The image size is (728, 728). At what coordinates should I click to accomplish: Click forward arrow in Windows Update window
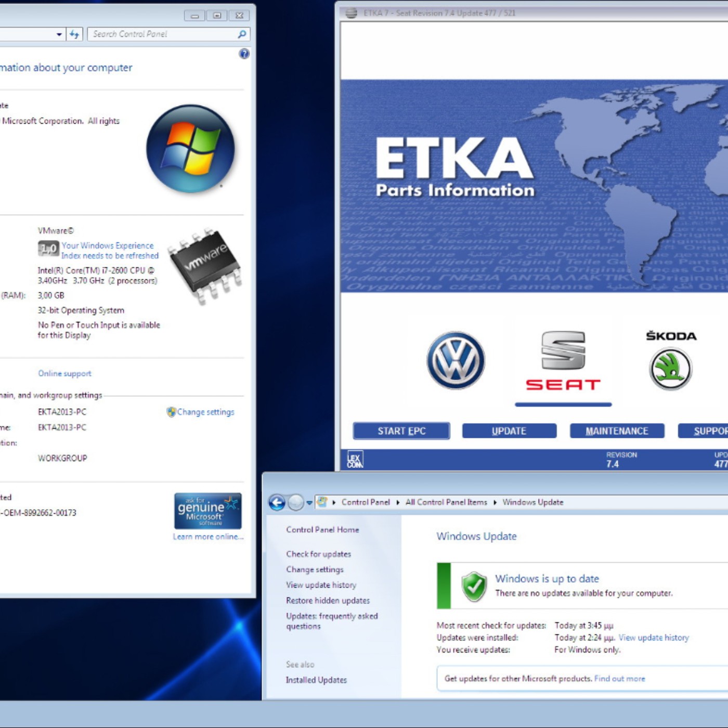pos(296,502)
